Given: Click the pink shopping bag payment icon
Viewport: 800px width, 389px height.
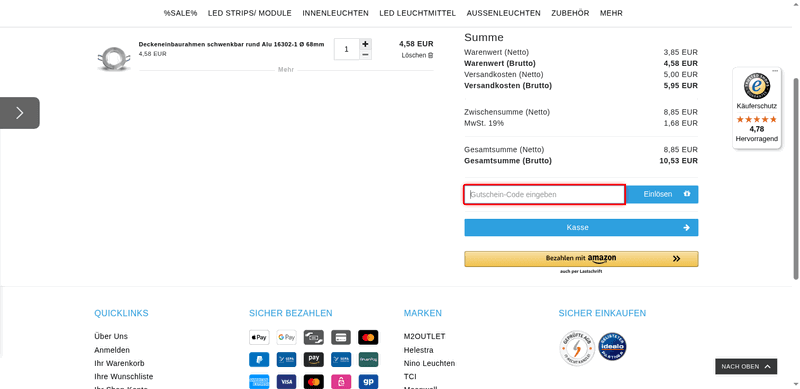Looking at the screenshot, I should [341, 382].
